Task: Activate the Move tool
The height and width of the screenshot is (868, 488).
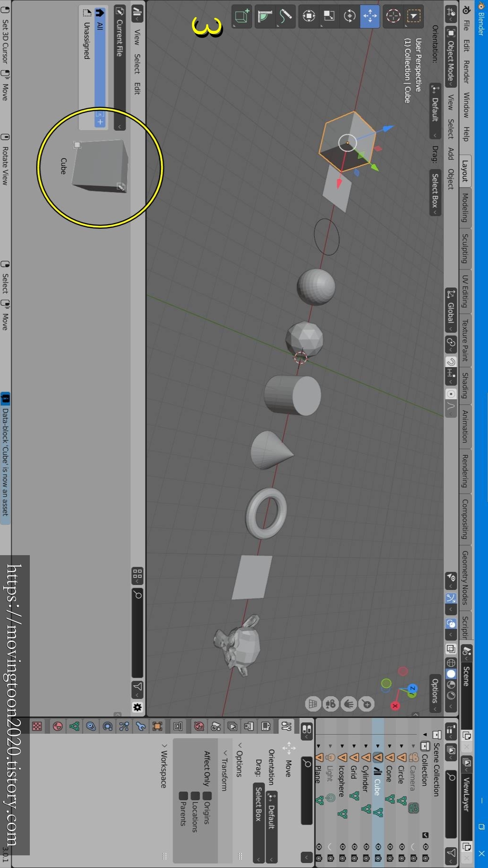Action: tap(370, 17)
